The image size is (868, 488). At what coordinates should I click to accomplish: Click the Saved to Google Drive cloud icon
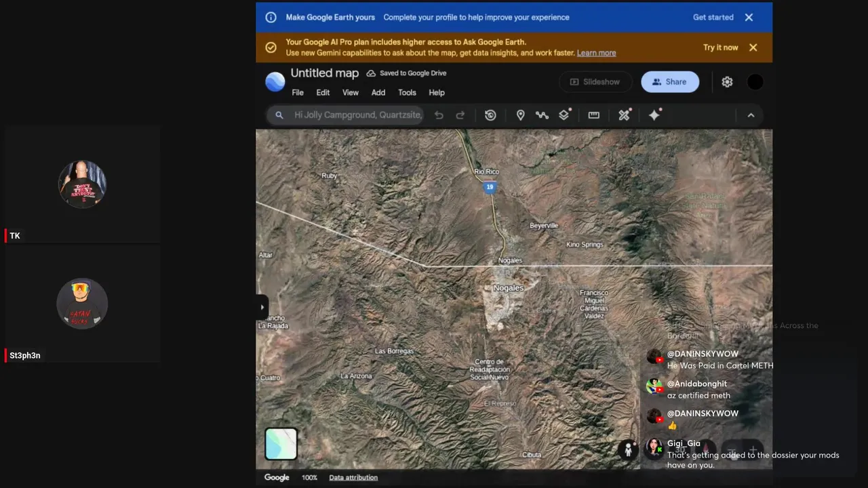371,73
